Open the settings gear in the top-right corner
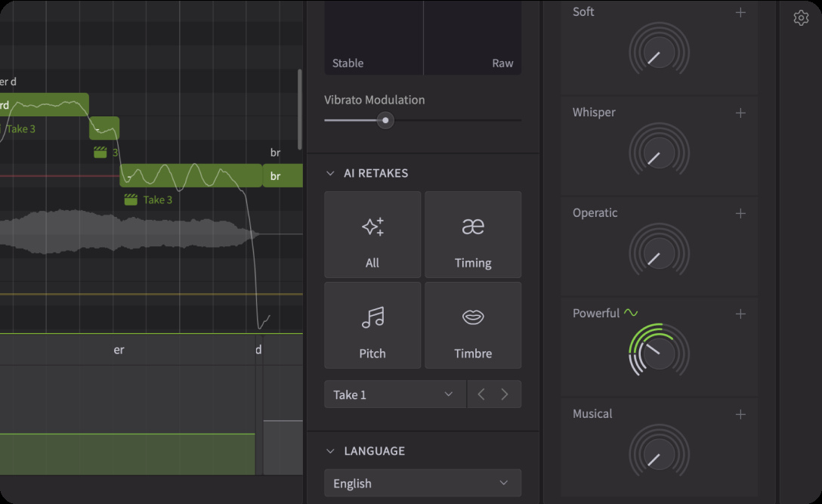This screenshot has height=504, width=822. pos(801,17)
